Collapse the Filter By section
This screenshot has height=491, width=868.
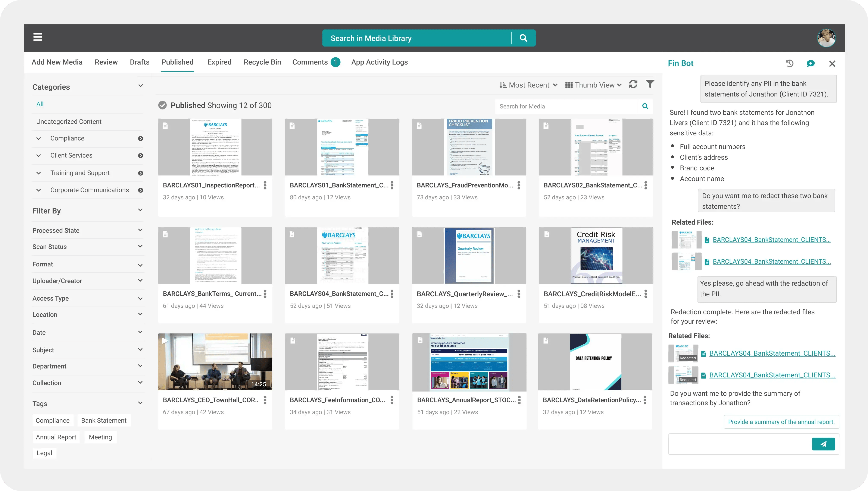[x=140, y=210]
